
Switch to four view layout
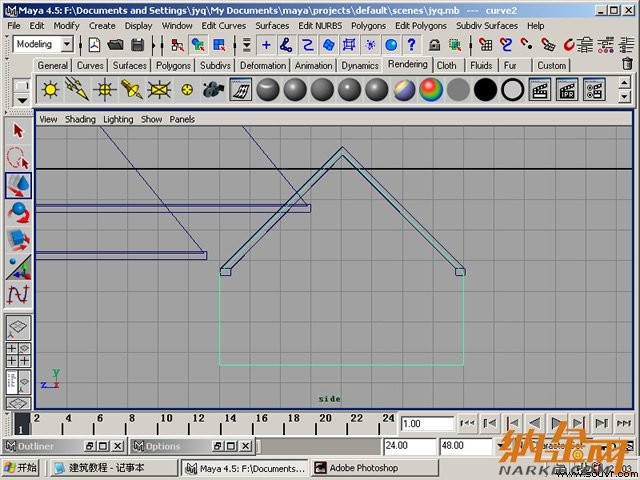pos(18,354)
